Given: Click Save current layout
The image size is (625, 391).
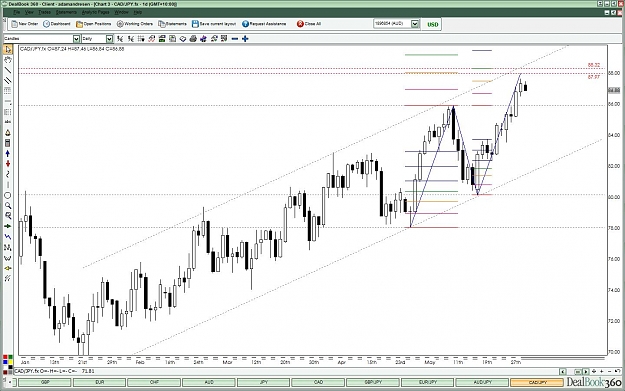Looking at the screenshot, I should [x=214, y=24].
